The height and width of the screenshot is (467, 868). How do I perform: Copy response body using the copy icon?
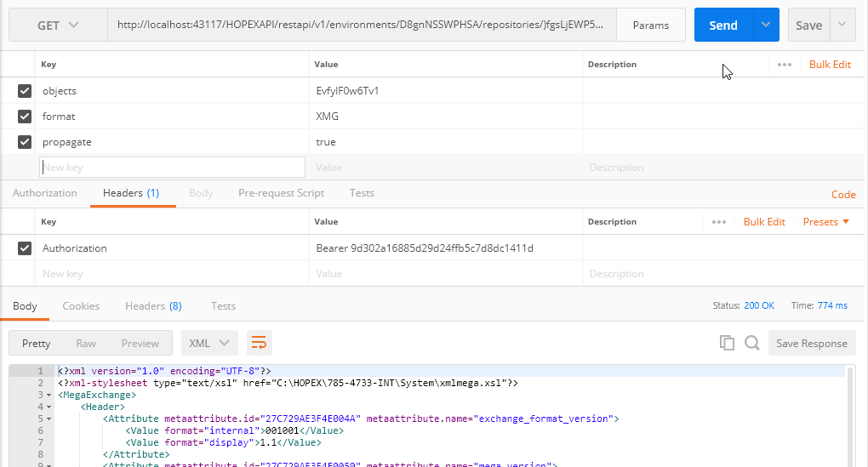click(727, 344)
